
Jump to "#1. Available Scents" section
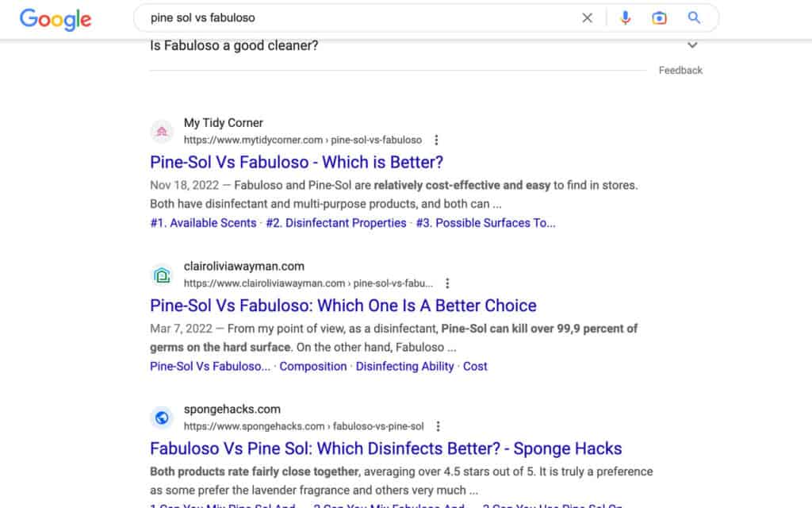click(x=203, y=223)
